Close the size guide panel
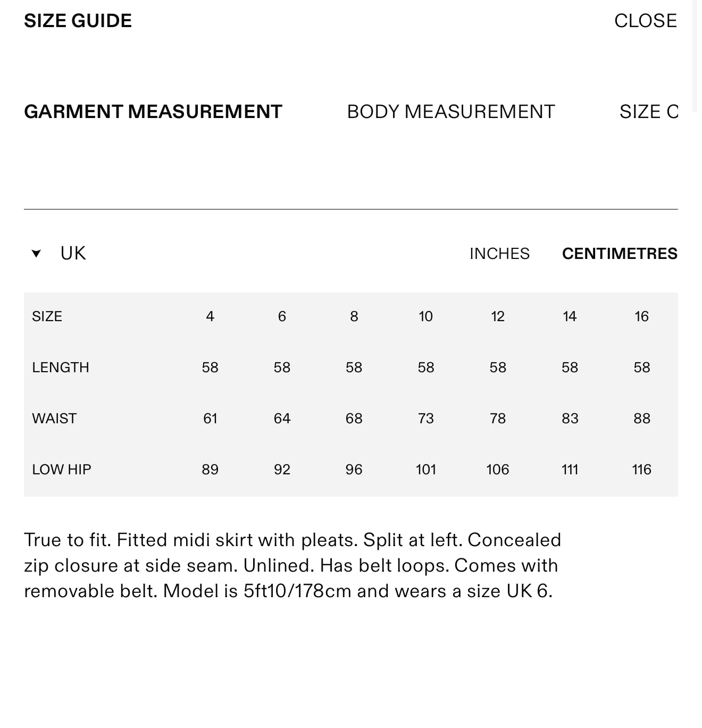 coord(645,21)
